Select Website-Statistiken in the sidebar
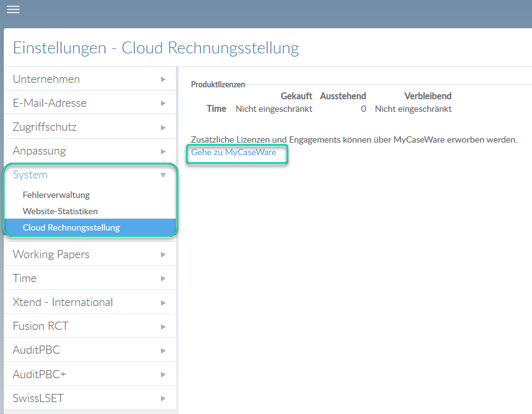This screenshot has height=414, width=532. [60, 211]
